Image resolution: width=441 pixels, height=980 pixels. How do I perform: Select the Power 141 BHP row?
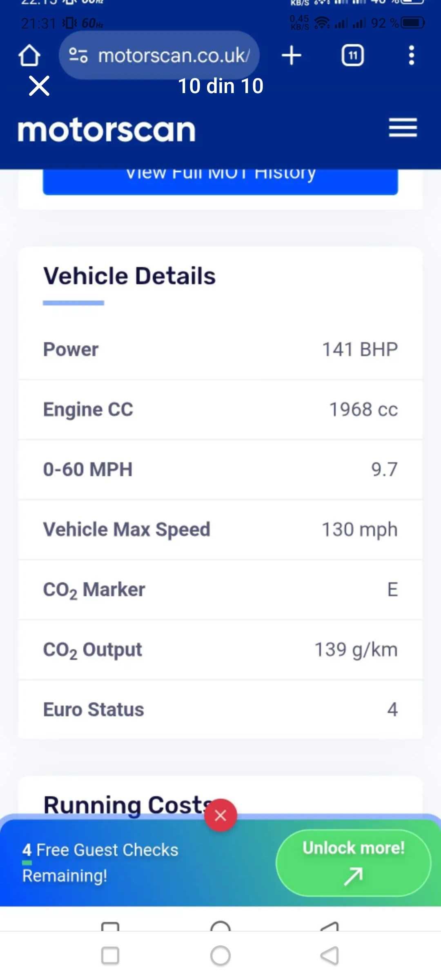tap(220, 350)
